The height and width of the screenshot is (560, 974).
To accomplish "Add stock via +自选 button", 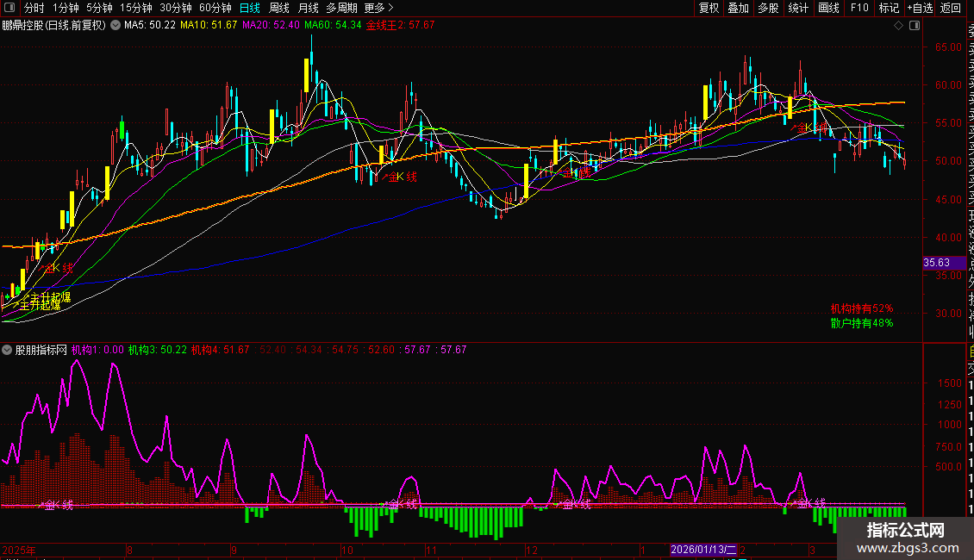I will point(919,8).
